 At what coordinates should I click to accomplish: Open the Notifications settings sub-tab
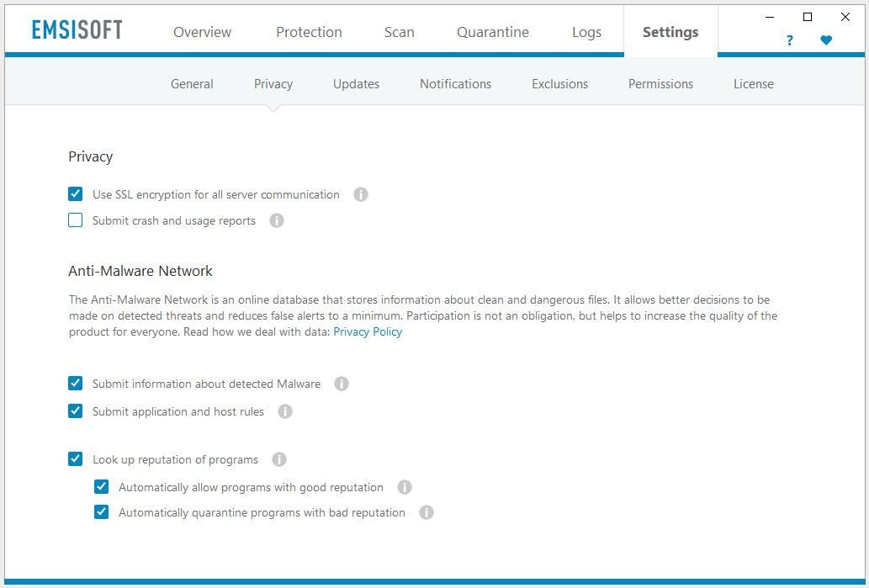pyautogui.click(x=455, y=84)
